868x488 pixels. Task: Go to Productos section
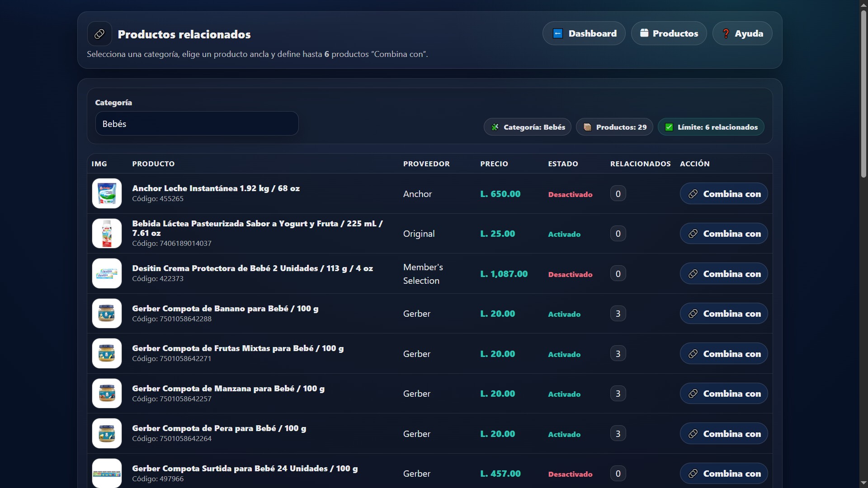click(x=669, y=33)
